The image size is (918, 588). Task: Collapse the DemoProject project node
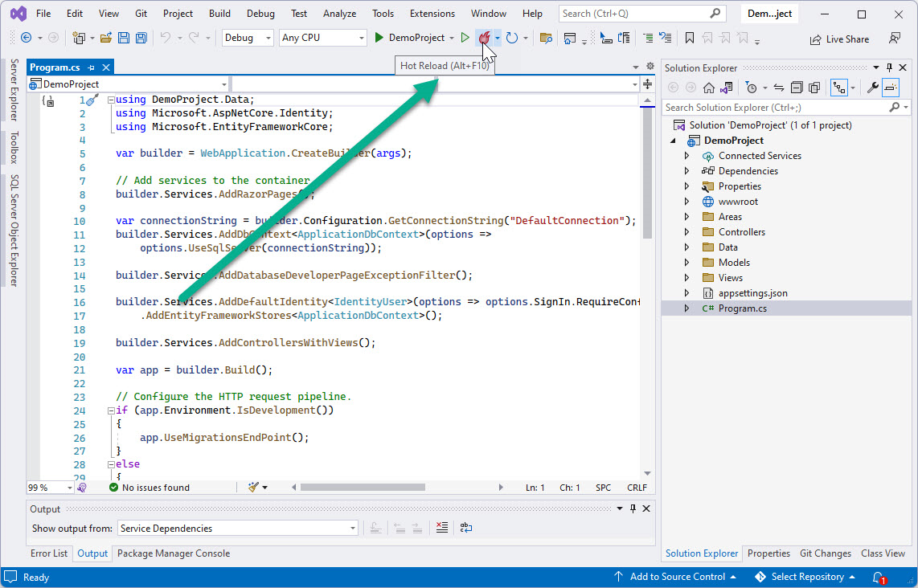point(673,141)
